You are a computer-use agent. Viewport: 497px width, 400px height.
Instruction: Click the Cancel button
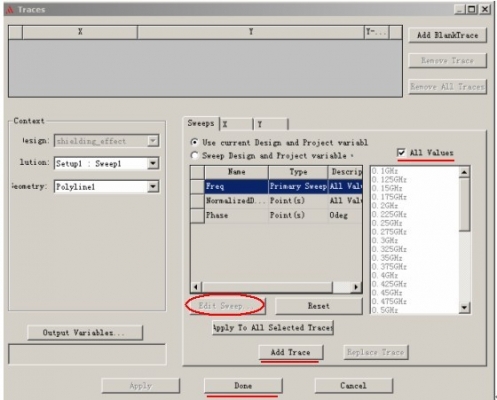tap(353, 386)
